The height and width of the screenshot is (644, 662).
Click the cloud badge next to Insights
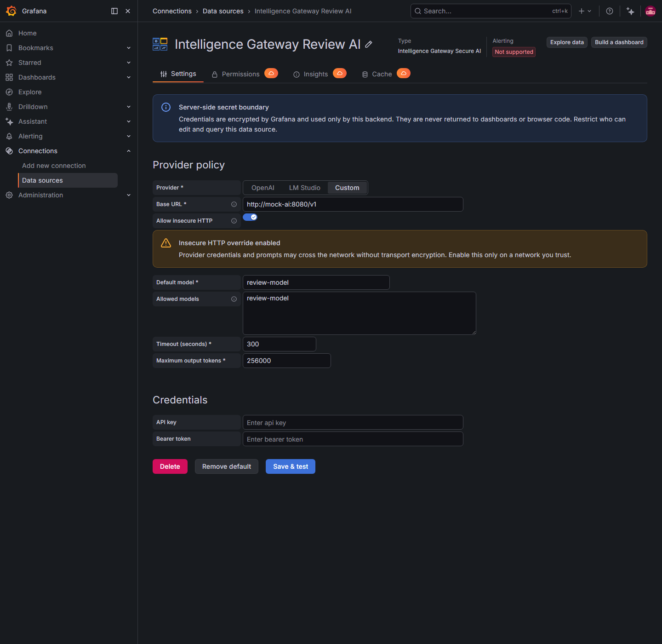click(340, 73)
